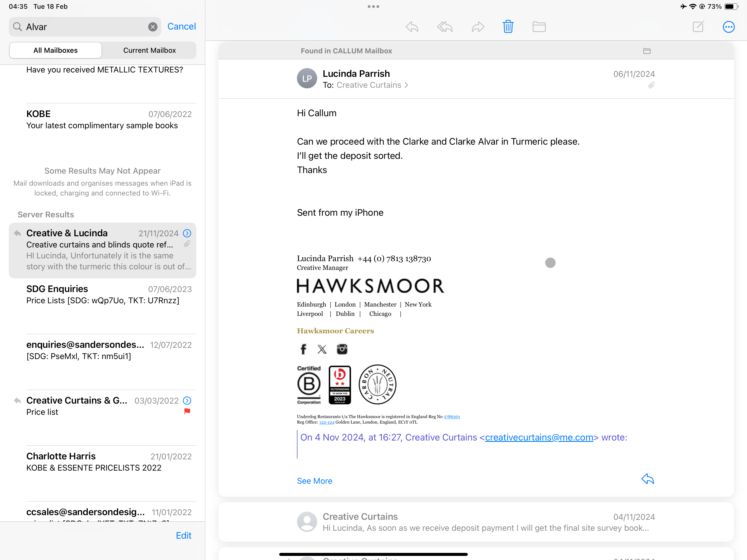This screenshot has width=747, height=560.
Task: Clear the Alvar search text
Action: (153, 27)
